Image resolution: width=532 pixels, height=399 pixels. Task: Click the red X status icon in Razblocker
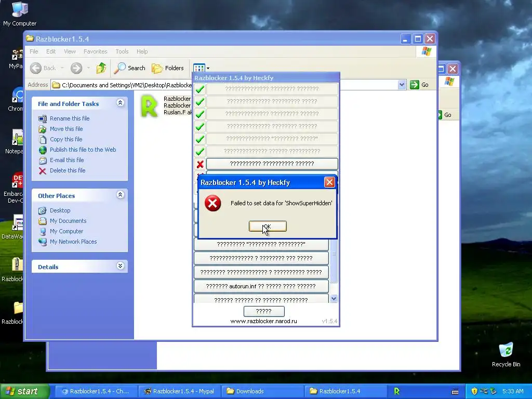200,165
